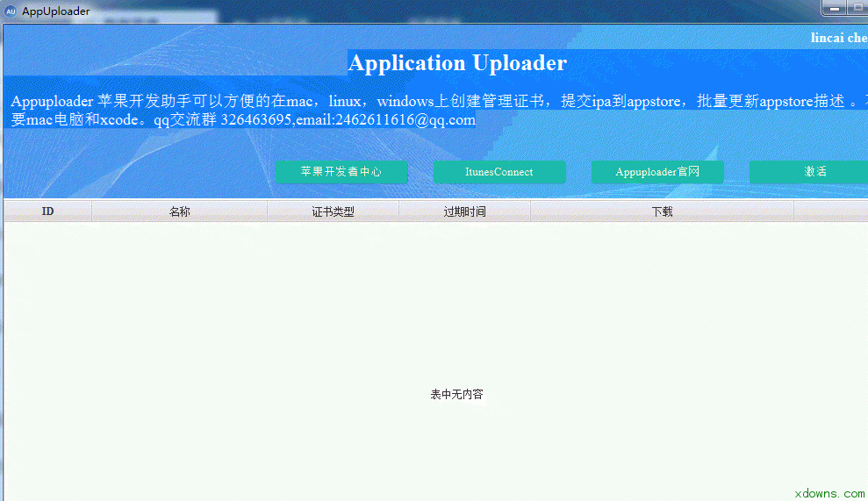
Task: Minimize the AppUploader window
Action: (x=835, y=8)
